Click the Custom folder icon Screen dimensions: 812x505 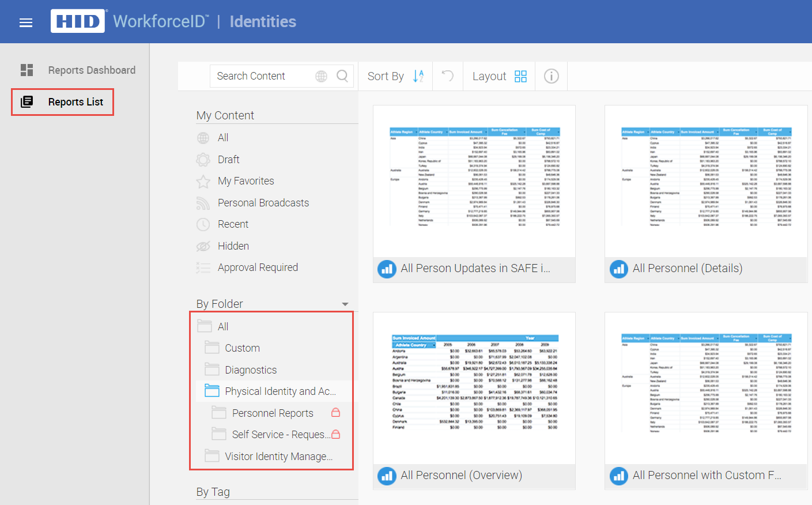(x=212, y=348)
